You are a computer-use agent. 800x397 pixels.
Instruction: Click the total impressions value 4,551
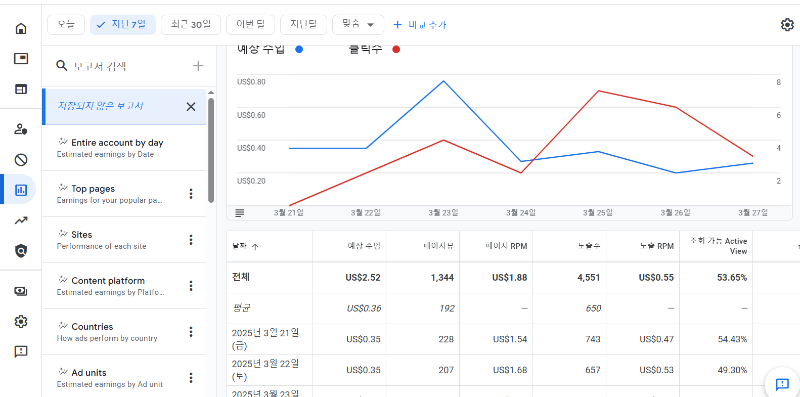coord(588,278)
